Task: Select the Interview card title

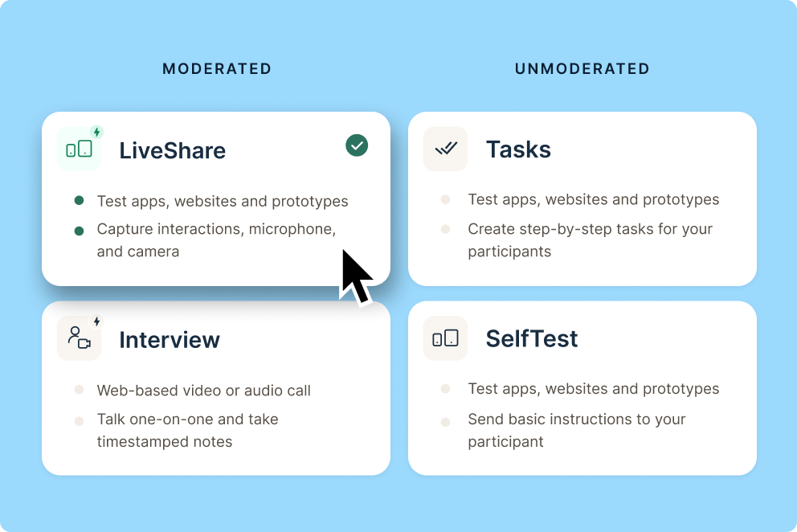Action: pyautogui.click(x=170, y=340)
